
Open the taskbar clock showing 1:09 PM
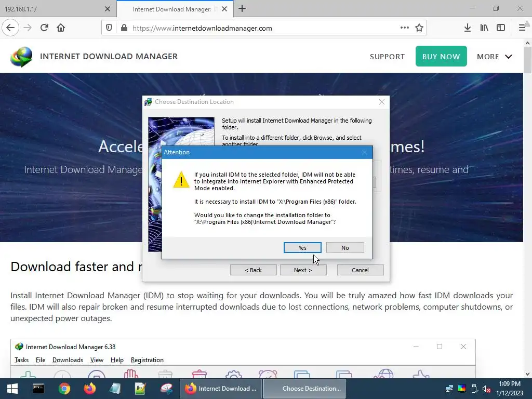coord(510,389)
